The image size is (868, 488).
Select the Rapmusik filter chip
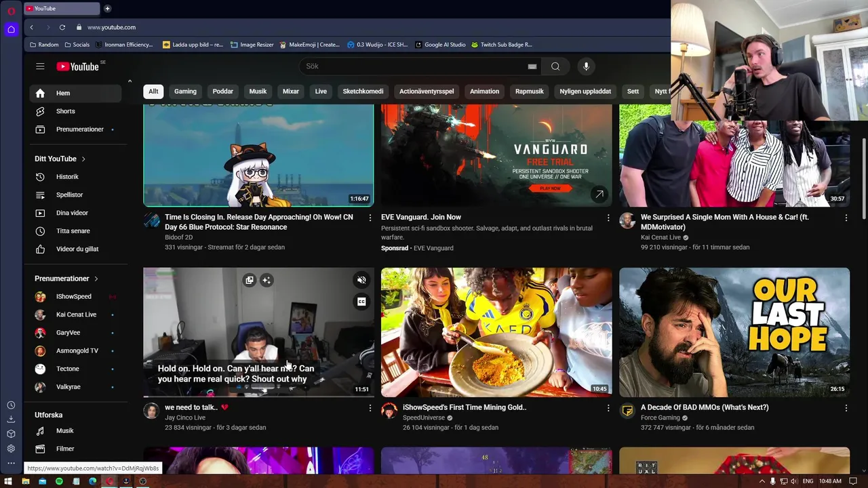point(529,91)
